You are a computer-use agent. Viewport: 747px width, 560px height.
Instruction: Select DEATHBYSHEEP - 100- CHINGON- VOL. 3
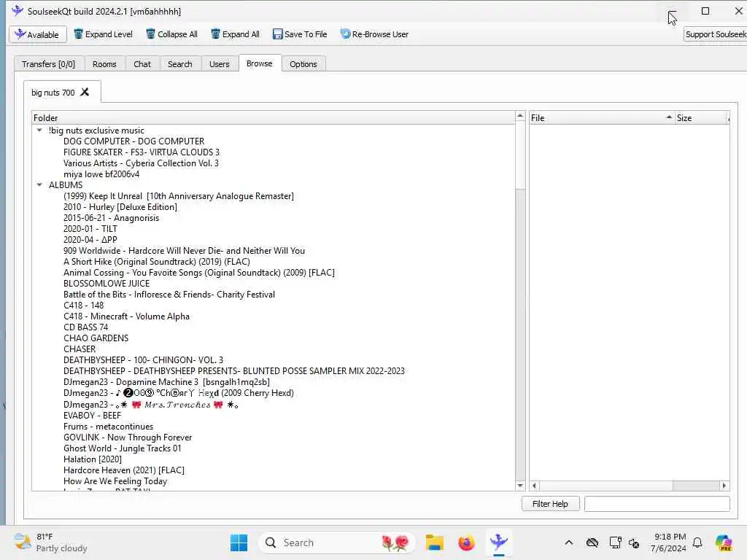click(144, 360)
